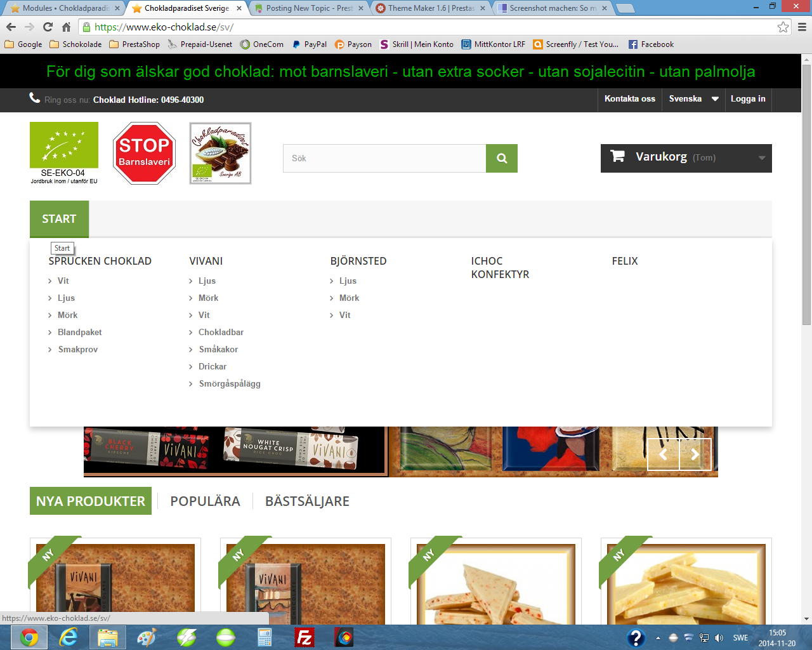
Task: Show previous slide with left arrow
Action: pyautogui.click(x=664, y=454)
